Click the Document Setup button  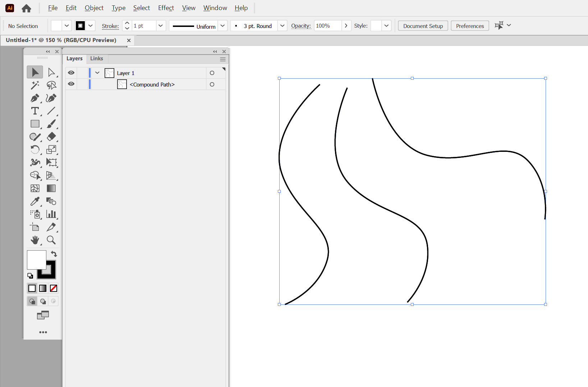[x=423, y=25]
